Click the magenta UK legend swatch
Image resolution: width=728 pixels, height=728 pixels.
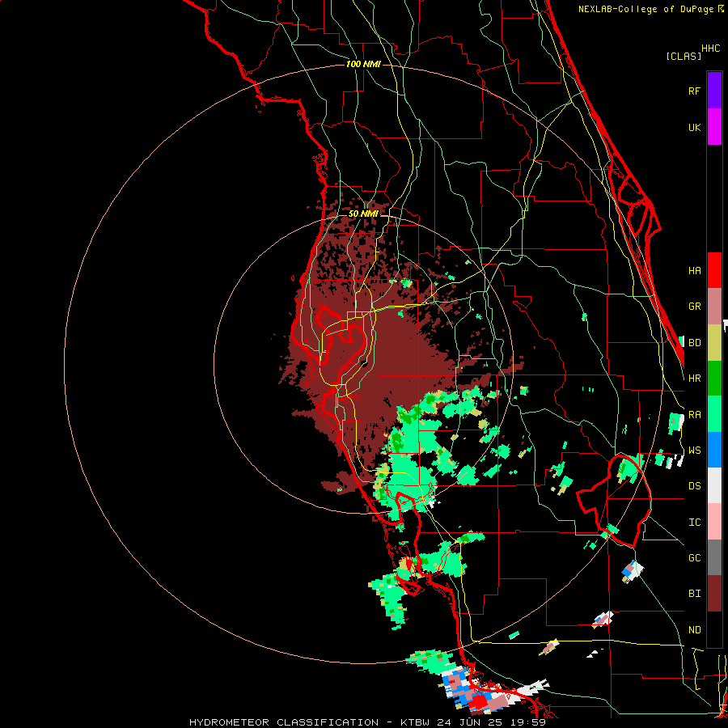pos(714,127)
